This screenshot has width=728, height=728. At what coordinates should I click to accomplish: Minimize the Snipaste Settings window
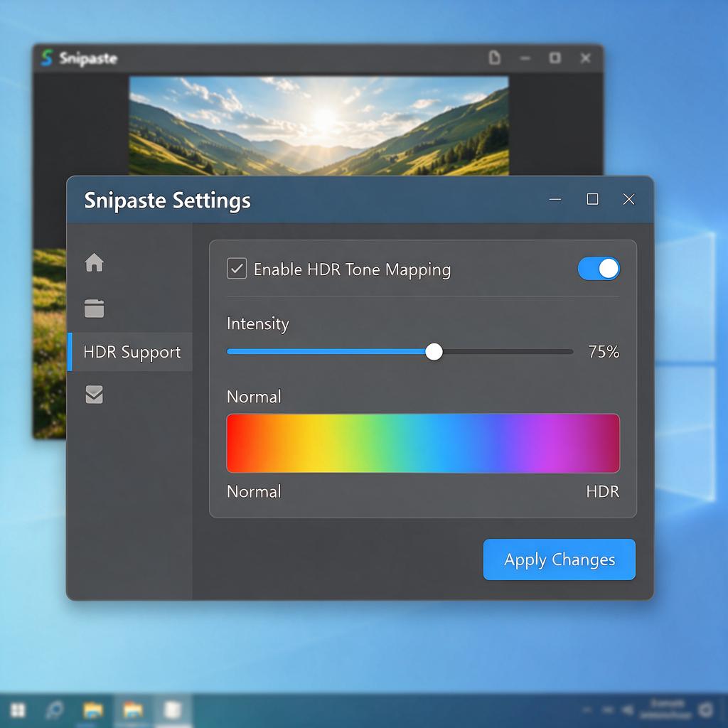tap(555, 199)
